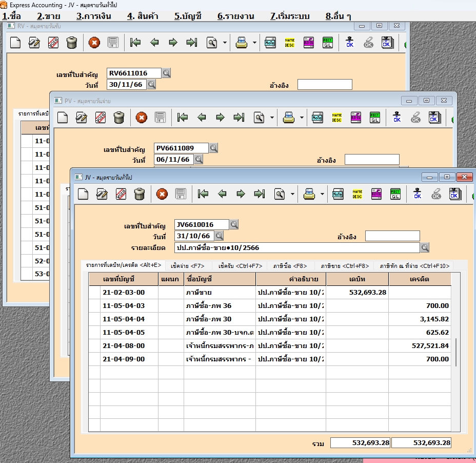
Task: Click เดบิท column header in JV grid
Action: (x=358, y=279)
